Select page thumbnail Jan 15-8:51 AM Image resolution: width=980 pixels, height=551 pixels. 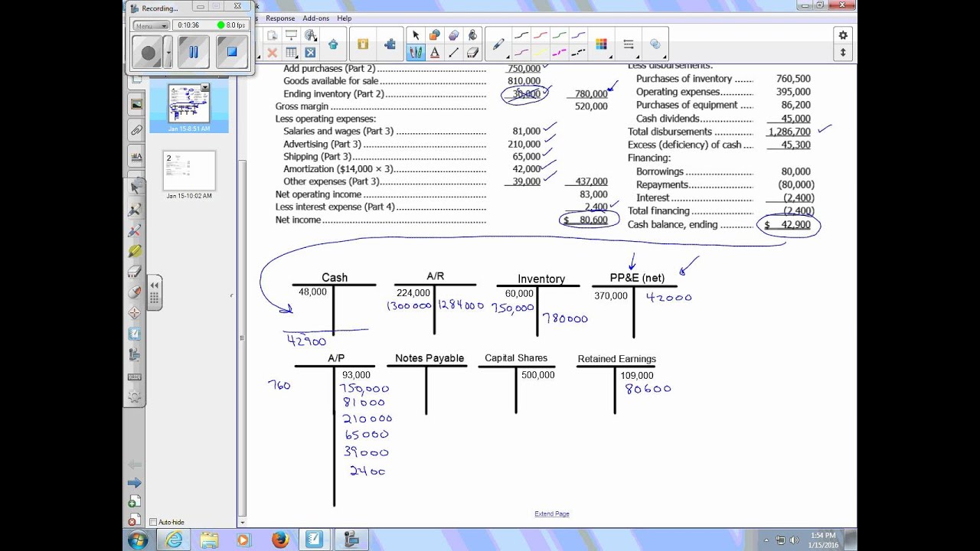click(x=189, y=104)
